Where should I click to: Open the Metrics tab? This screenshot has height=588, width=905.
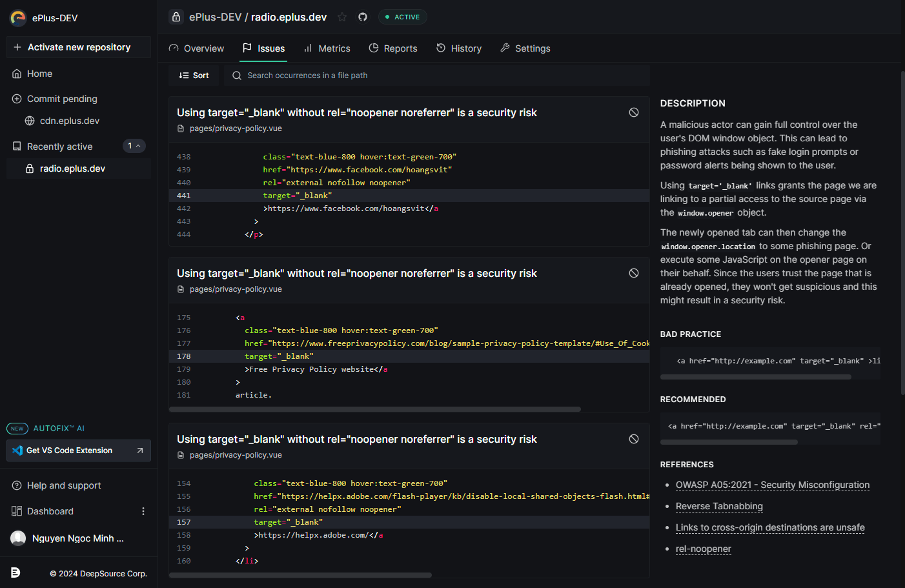pos(327,48)
